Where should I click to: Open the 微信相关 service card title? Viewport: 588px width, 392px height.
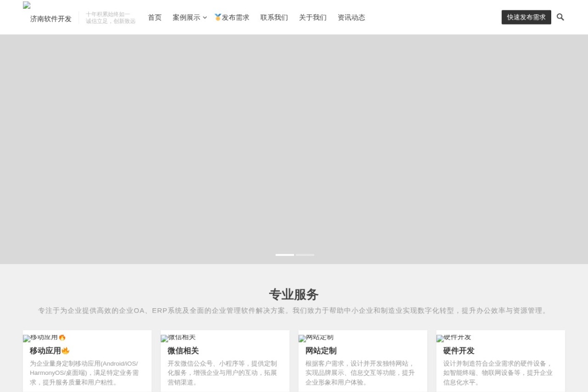[x=183, y=351]
